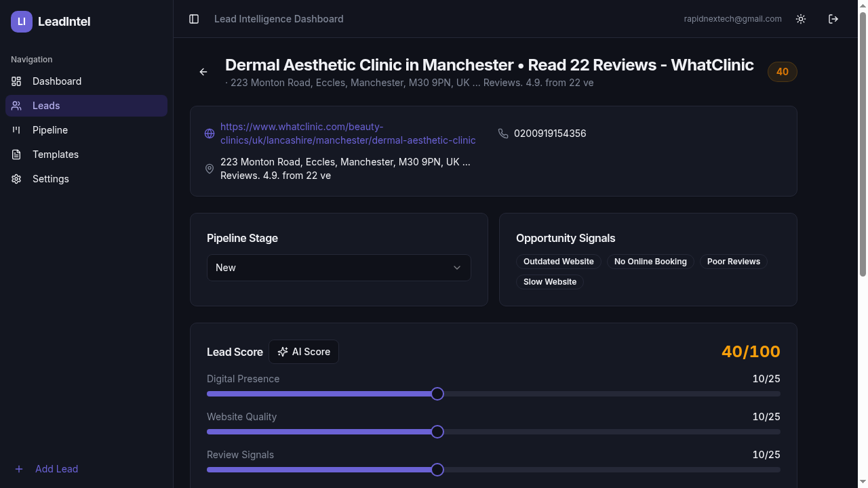
Task: Click the logout icon
Action: coord(833,19)
